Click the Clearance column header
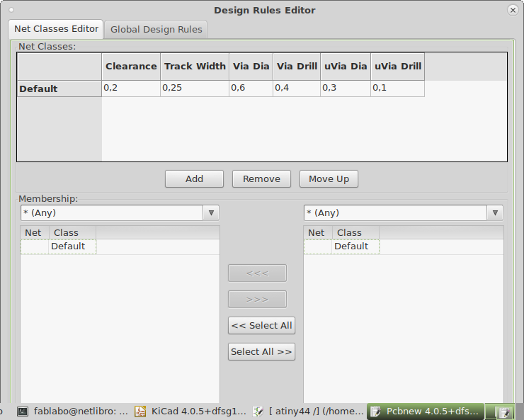 [131, 67]
